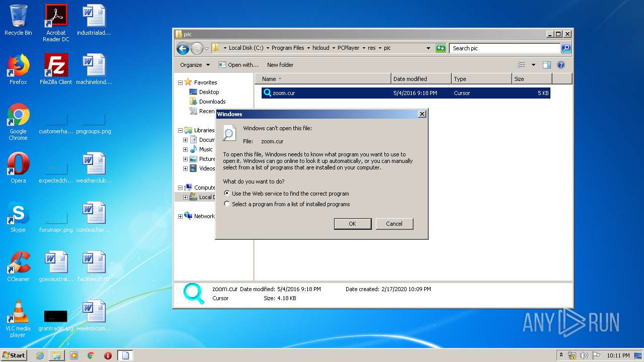Click New folder in toolbar
Screen dimensions: 644x362
[280, 65]
